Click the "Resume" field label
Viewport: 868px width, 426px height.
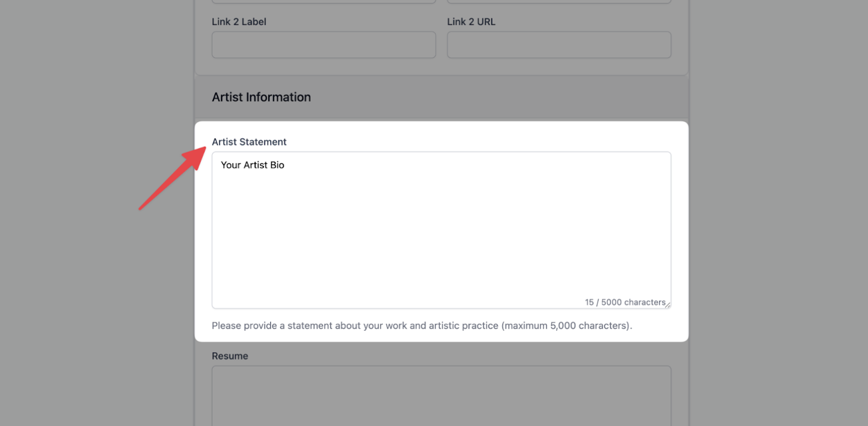[x=230, y=356]
